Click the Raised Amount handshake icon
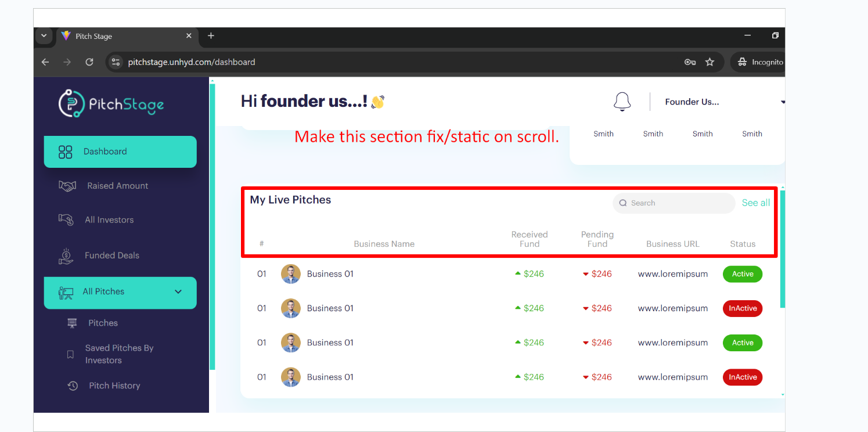This screenshot has height=432, width=868. 67,186
